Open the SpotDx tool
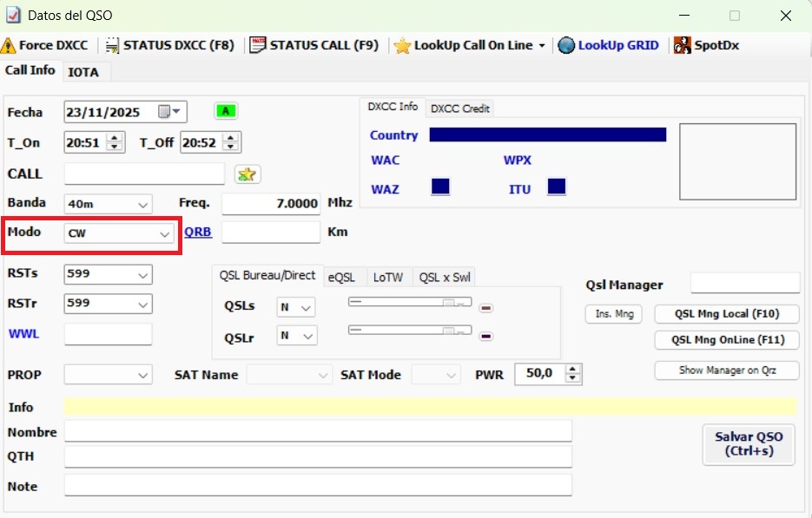The height and width of the screenshot is (518, 812). [x=707, y=45]
